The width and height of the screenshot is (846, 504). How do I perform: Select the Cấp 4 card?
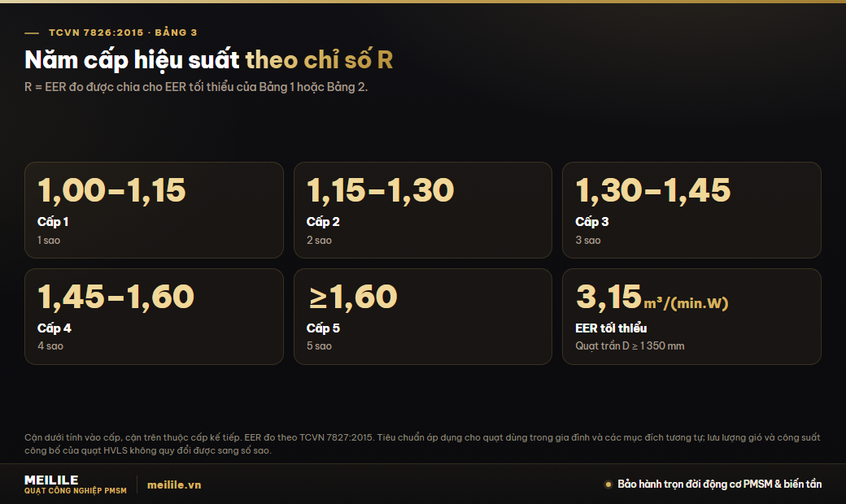coord(154,316)
